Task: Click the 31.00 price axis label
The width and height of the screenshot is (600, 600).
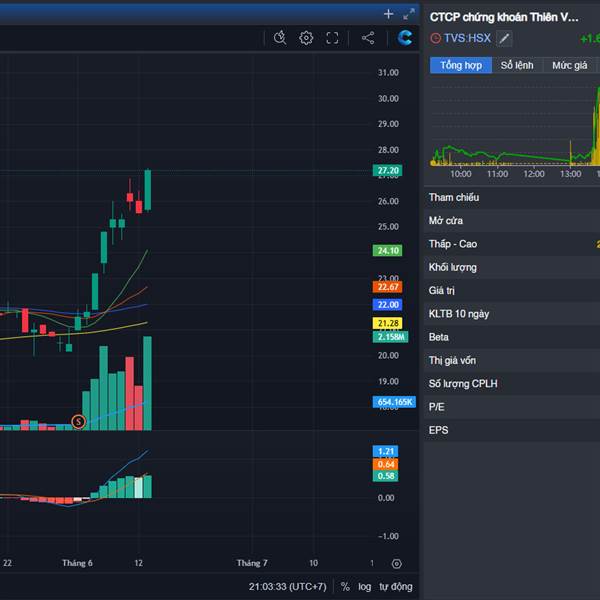Action: [x=388, y=73]
